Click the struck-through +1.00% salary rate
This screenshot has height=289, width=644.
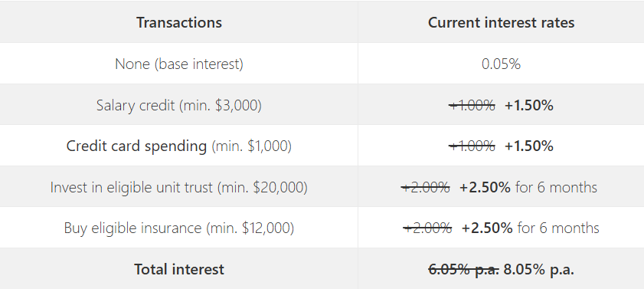pyautogui.click(x=472, y=106)
